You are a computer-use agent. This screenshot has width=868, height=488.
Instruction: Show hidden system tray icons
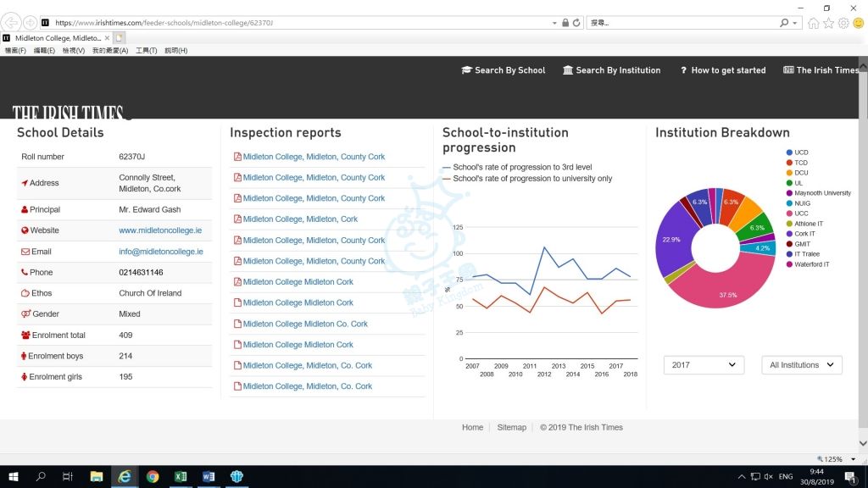[742, 476]
